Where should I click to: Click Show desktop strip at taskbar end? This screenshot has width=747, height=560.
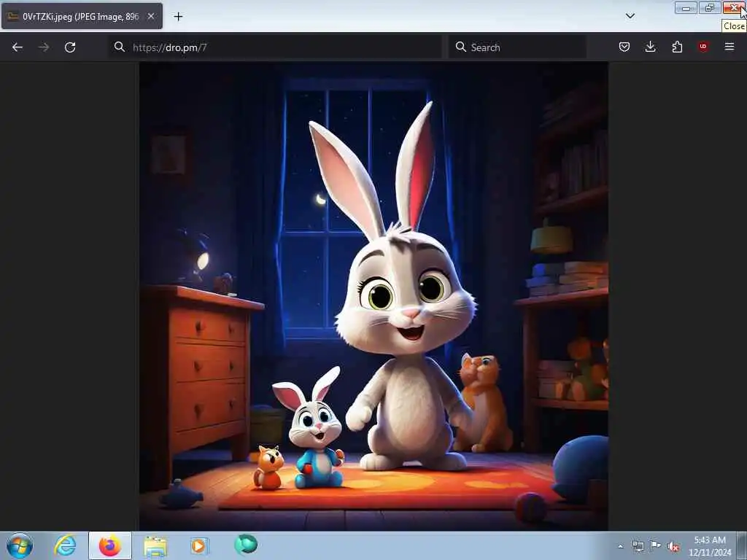[742, 546]
